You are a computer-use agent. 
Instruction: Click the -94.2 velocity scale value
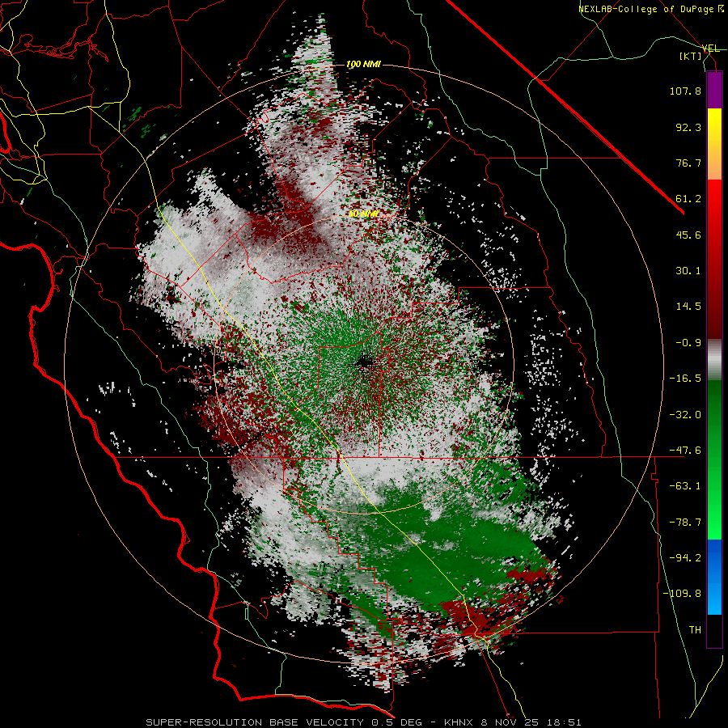point(685,558)
